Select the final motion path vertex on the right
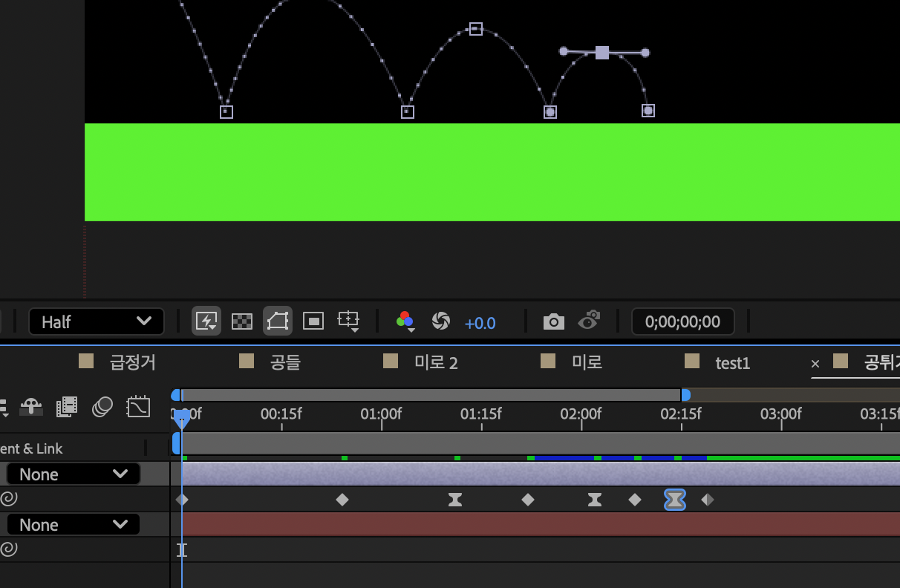The height and width of the screenshot is (588, 900). tap(648, 111)
